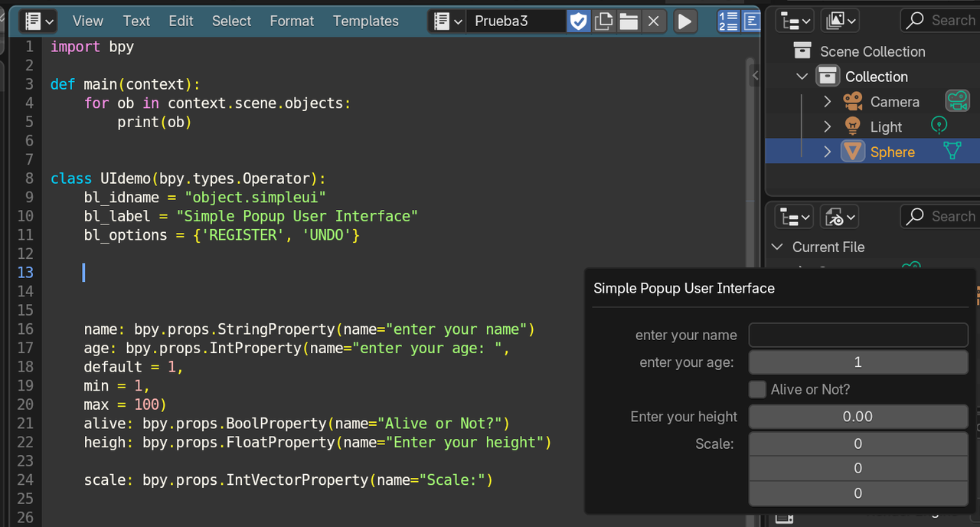This screenshot has height=527, width=980.
Task: Click the 'import bpy' code line
Action: 92,47
